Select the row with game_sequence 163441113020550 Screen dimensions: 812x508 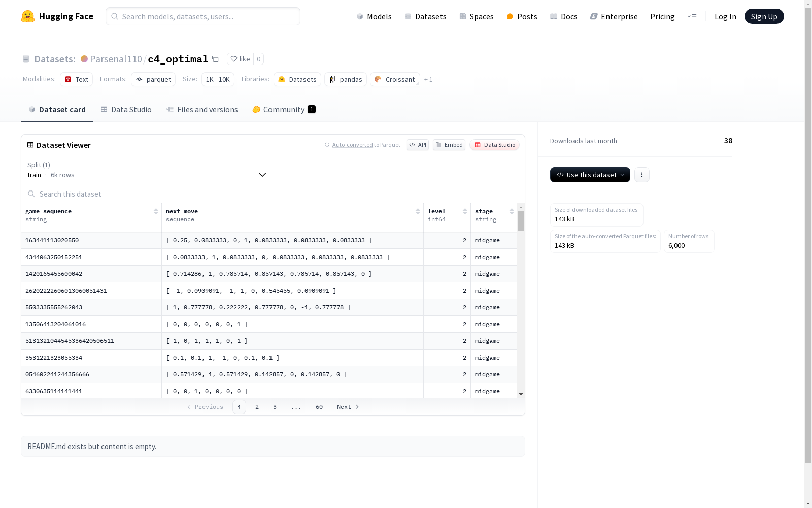tap(269, 240)
